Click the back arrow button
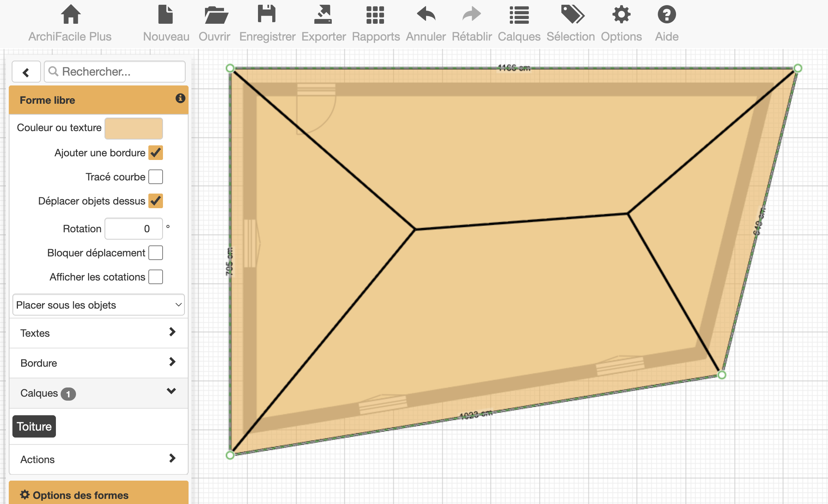This screenshot has height=504, width=828. pos(26,72)
